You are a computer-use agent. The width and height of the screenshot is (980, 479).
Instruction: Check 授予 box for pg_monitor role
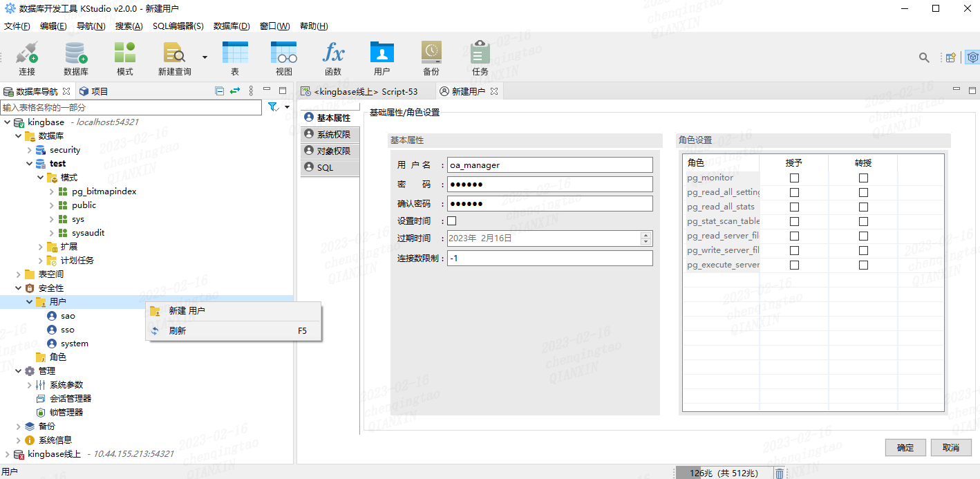click(x=794, y=178)
